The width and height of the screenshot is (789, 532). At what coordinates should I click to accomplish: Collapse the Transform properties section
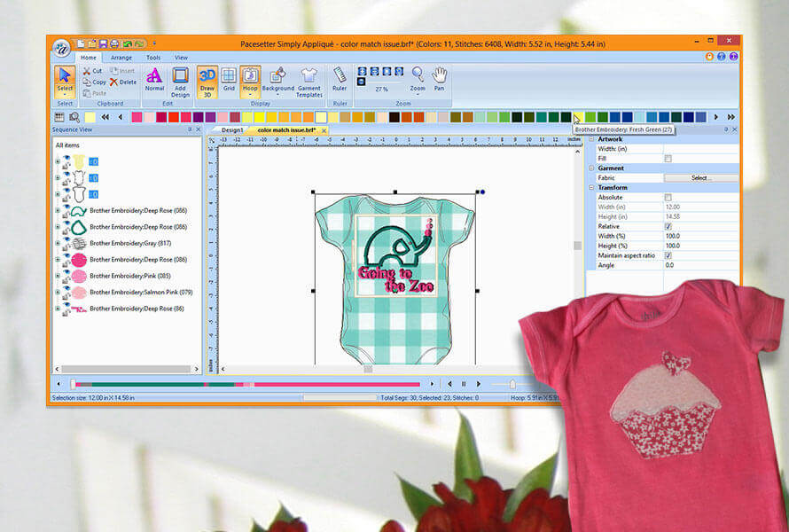point(592,187)
